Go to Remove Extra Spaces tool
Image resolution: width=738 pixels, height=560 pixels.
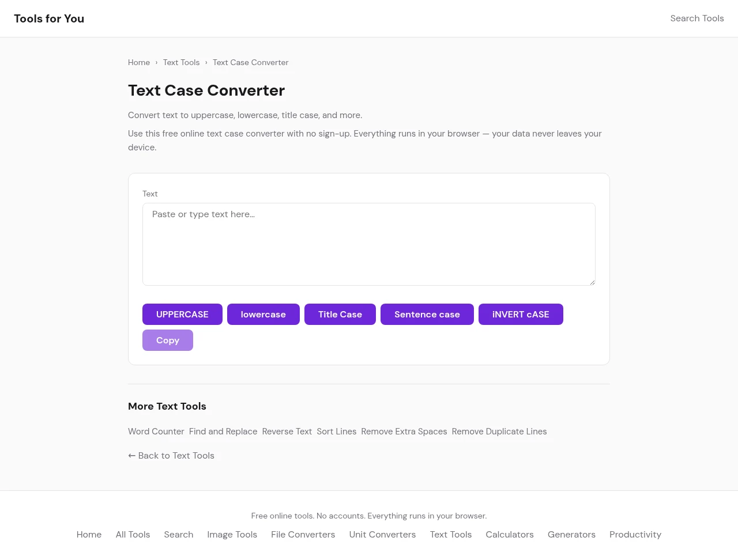click(404, 432)
